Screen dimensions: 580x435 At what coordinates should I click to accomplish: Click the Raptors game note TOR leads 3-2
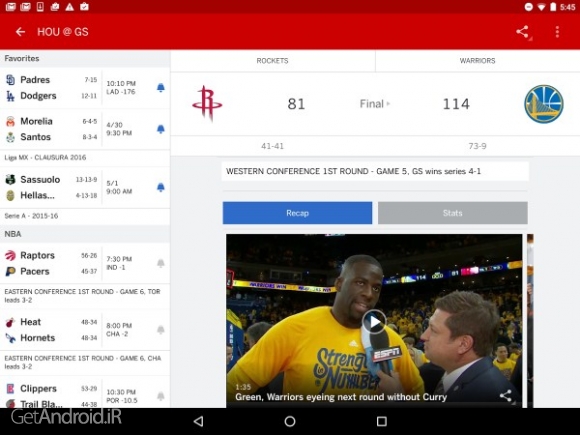pos(82,296)
